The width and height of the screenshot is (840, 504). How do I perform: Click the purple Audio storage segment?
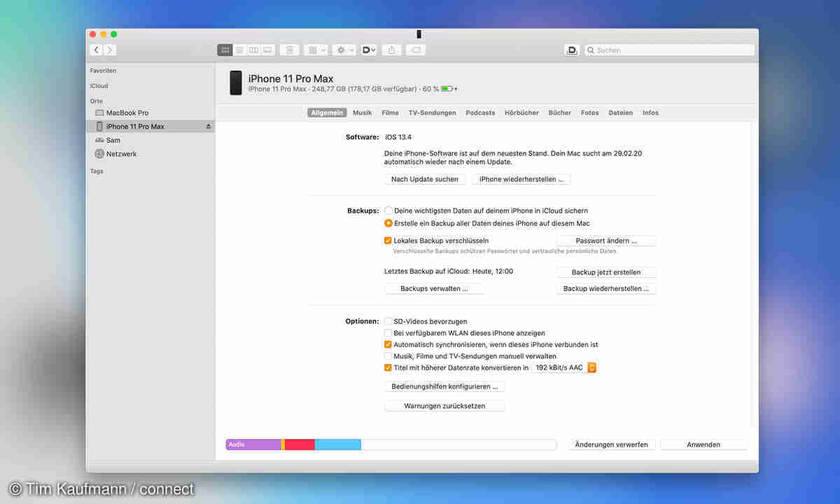[253, 444]
